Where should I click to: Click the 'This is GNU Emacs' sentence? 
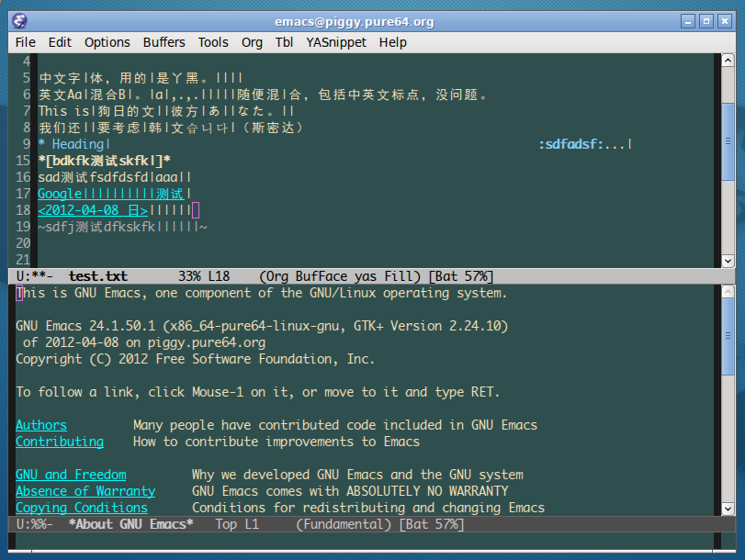261,293
